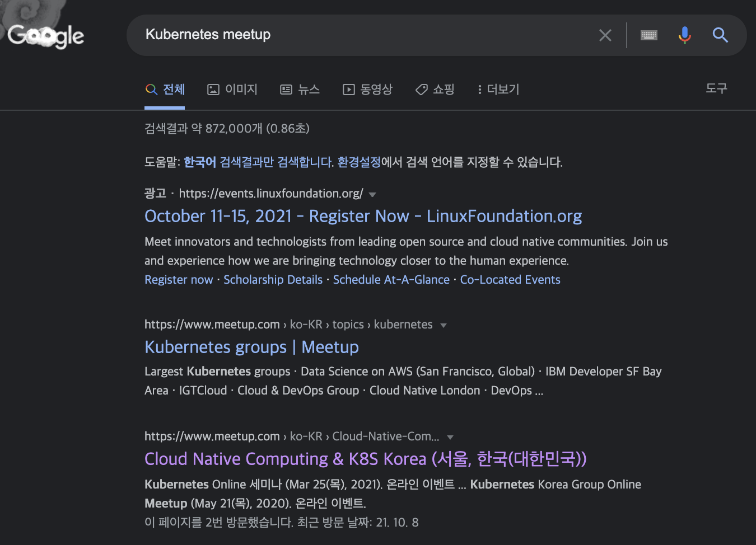Click the magnifier search button

pos(720,35)
